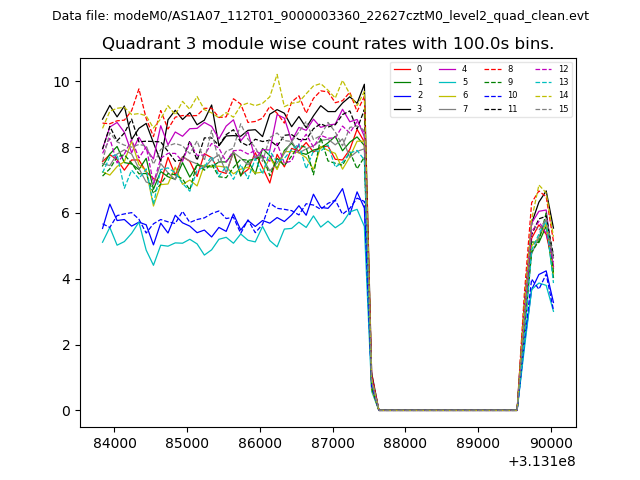640x480 pixels.
Task: Click the data file name text at top
Action: point(320,16)
